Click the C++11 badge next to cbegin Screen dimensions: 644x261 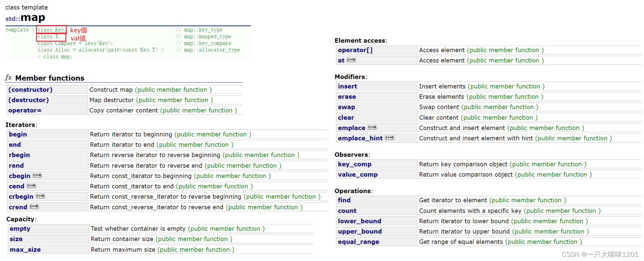point(37,176)
